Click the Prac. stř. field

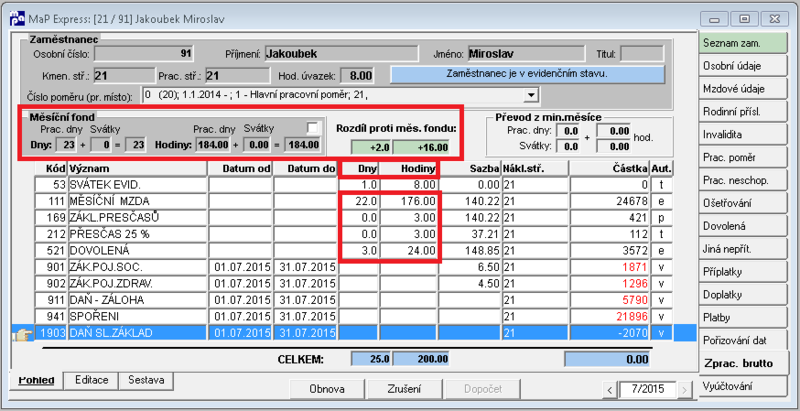(238, 76)
